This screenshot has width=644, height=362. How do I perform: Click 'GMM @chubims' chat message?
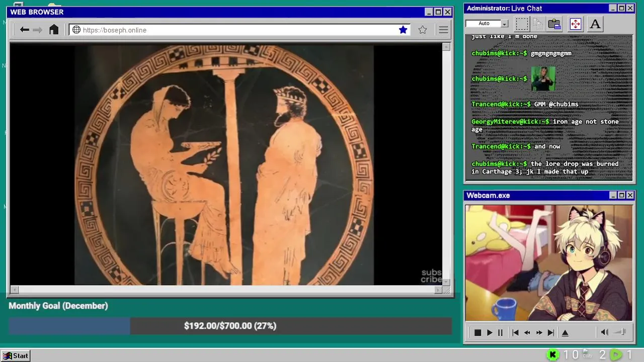[556, 104]
